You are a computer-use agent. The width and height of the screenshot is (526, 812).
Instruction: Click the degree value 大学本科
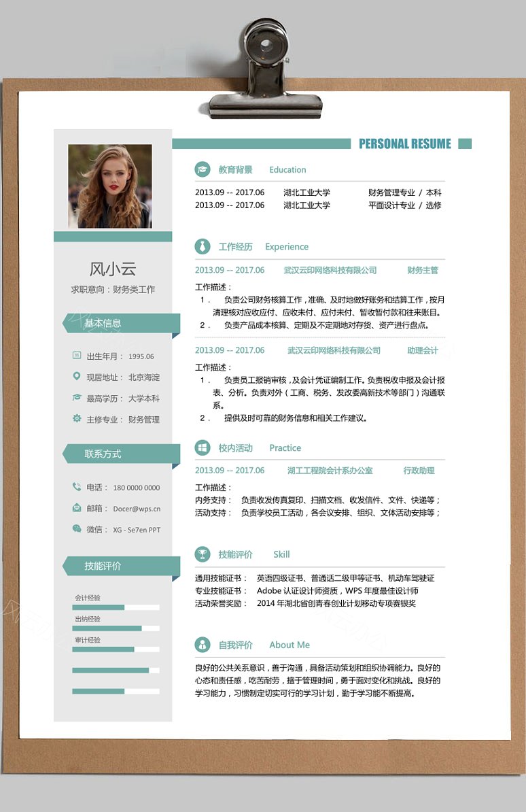144,399
